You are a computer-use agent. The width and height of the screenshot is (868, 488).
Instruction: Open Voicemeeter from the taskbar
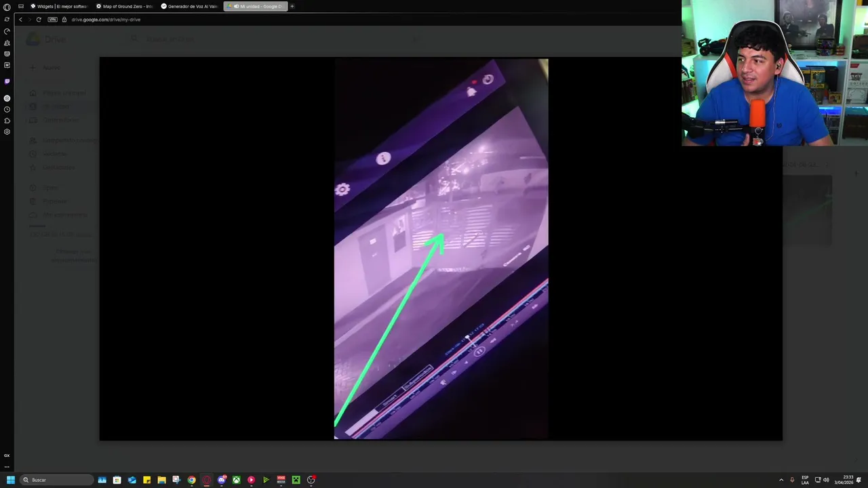click(281, 480)
